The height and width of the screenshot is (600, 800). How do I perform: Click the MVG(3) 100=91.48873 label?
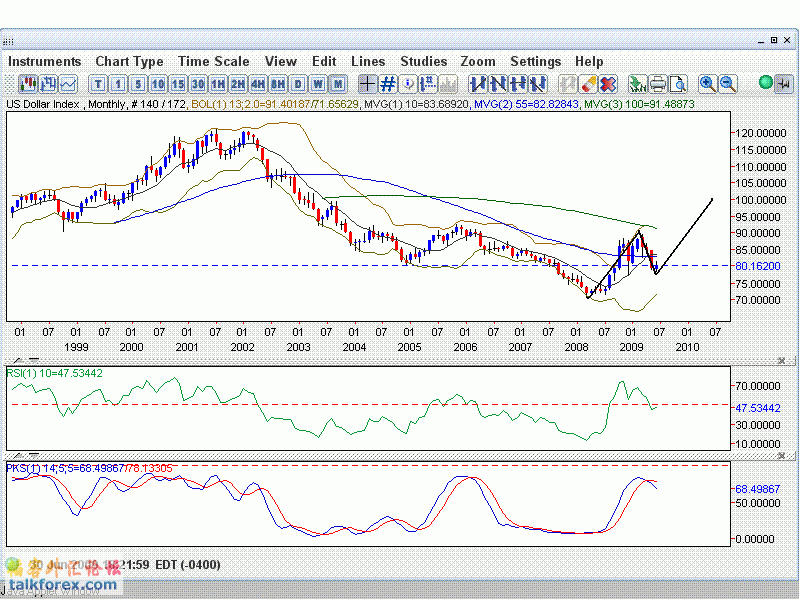click(x=639, y=104)
